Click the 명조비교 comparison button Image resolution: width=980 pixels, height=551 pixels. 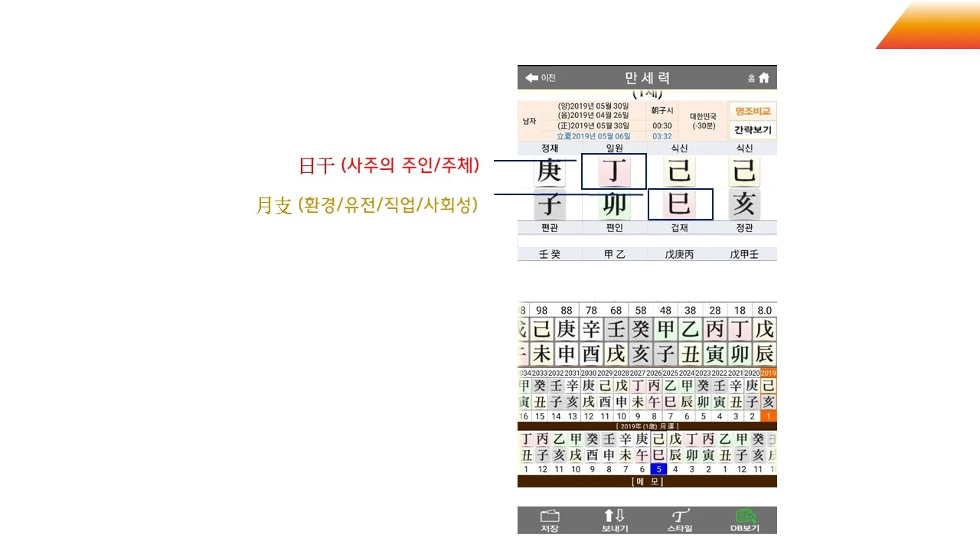753,111
